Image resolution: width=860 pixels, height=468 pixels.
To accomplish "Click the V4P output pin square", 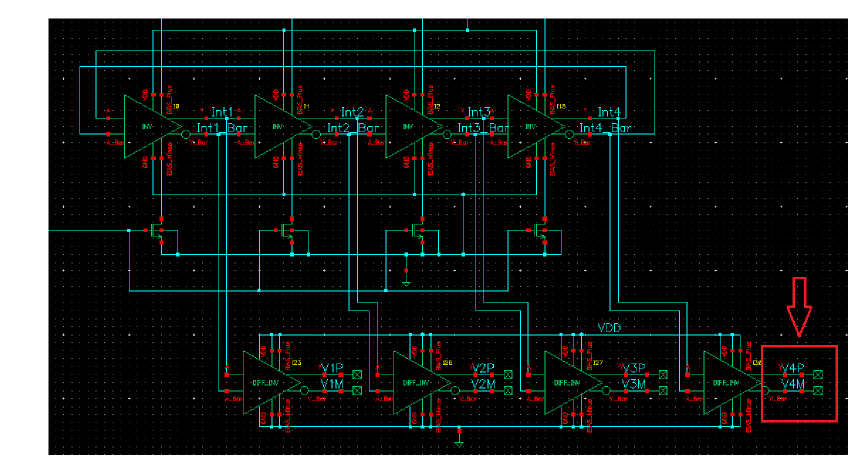I will [818, 375].
